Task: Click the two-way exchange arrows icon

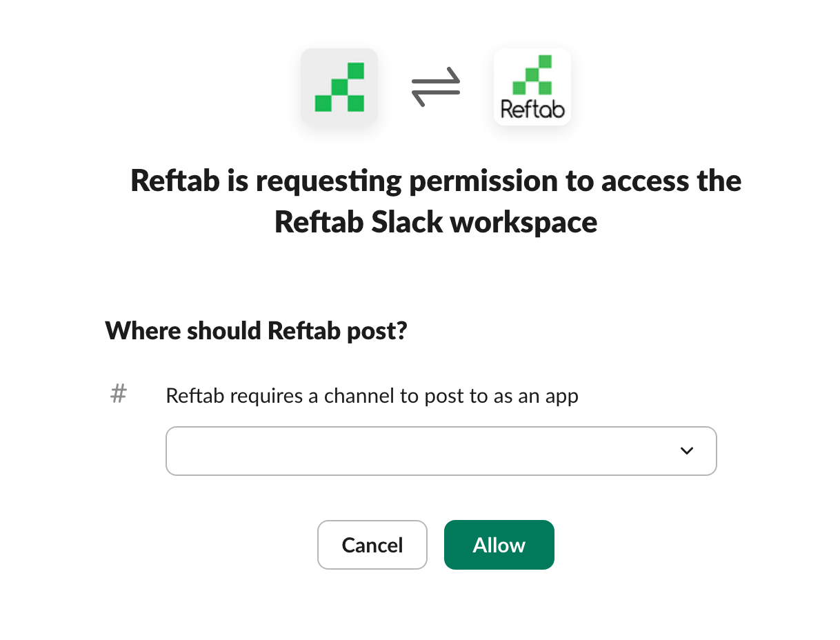Action: [435, 87]
